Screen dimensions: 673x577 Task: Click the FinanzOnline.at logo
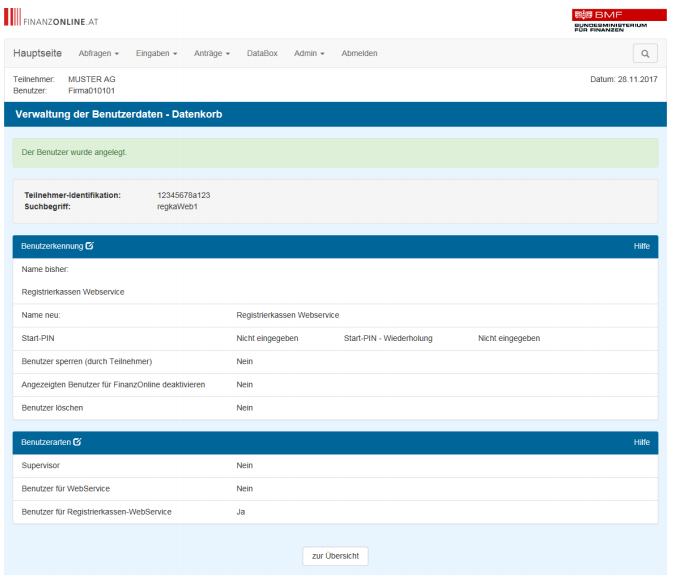coord(52,18)
